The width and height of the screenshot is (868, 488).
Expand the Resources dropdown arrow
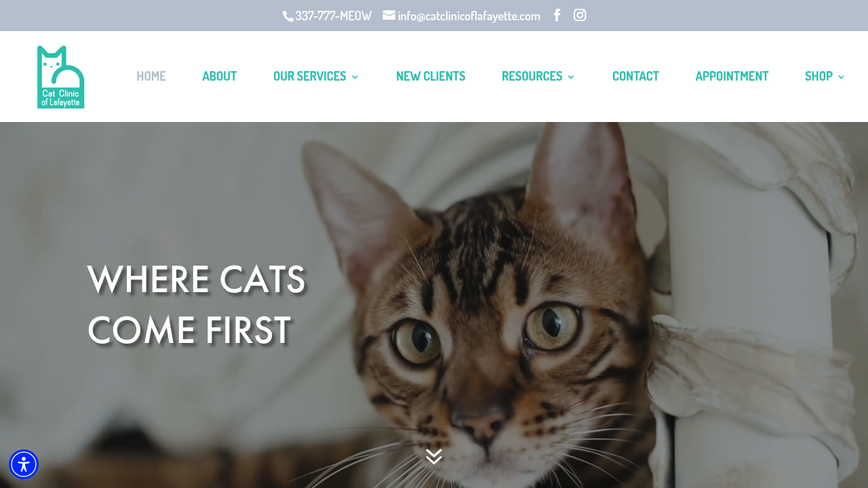click(x=571, y=77)
